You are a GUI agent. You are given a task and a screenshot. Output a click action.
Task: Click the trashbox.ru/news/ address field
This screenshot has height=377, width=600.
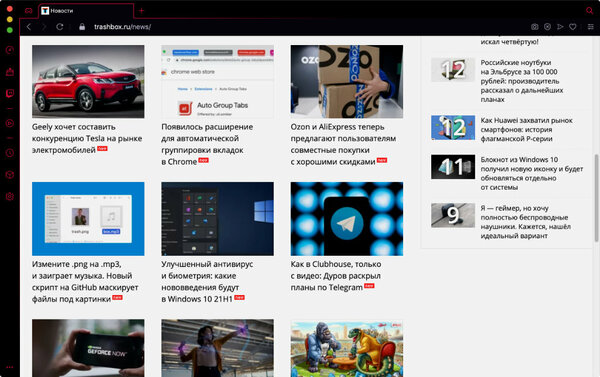pyautogui.click(x=122, y=27)
